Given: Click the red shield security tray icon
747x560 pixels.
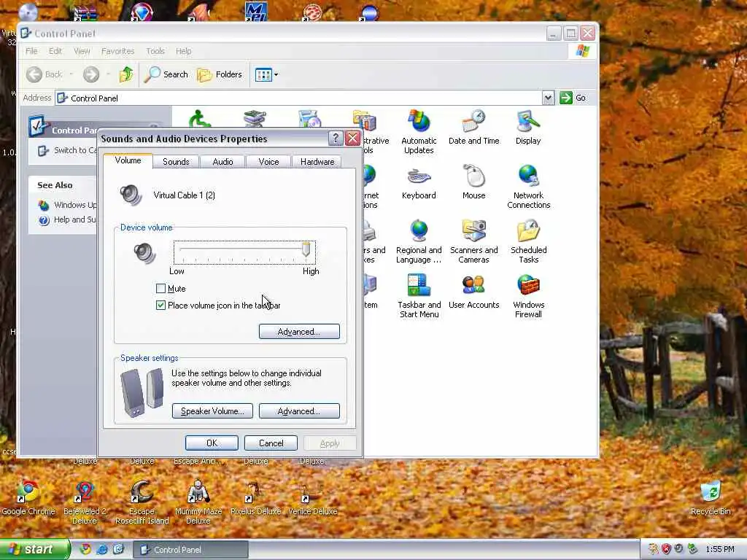Looking at the screenshot, I should click(666, 549).
